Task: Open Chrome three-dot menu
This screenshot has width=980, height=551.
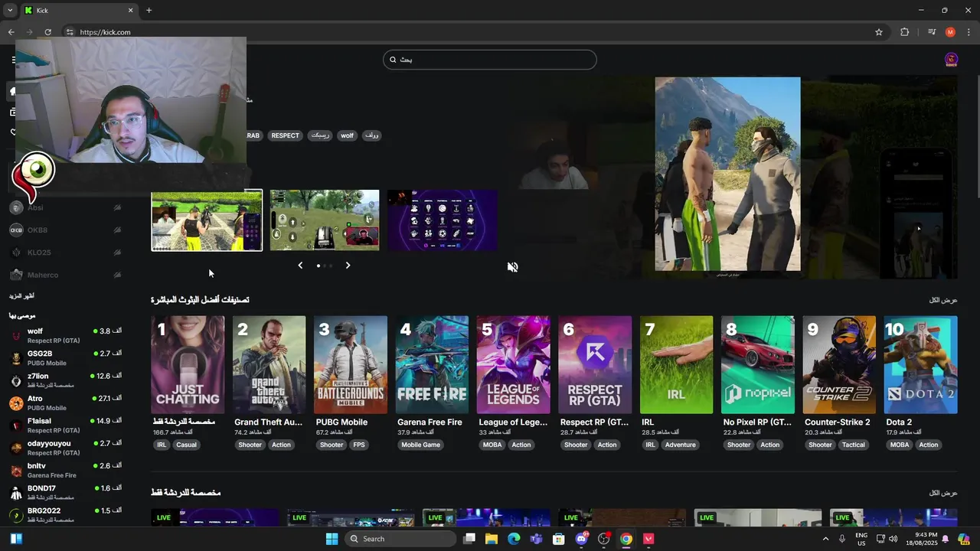Action: pyautogui.click(x=969, y=32)
